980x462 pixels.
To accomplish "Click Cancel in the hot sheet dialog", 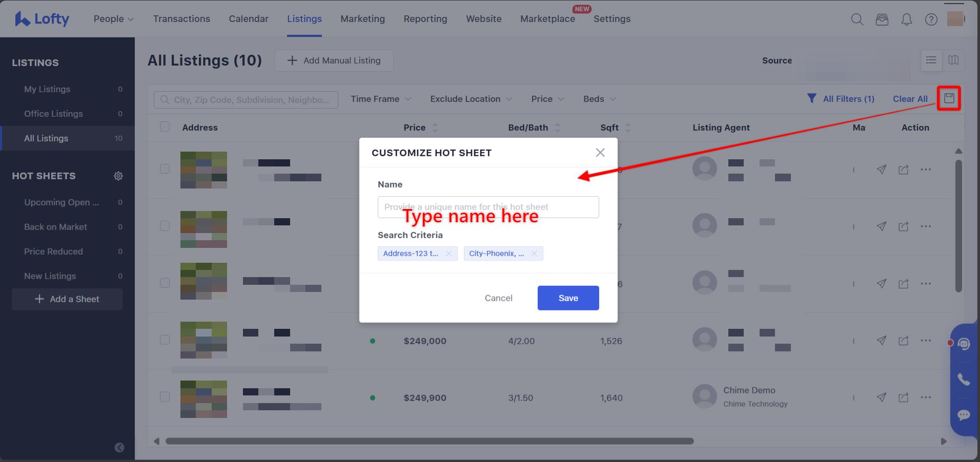I will click(x=498, y=298).
